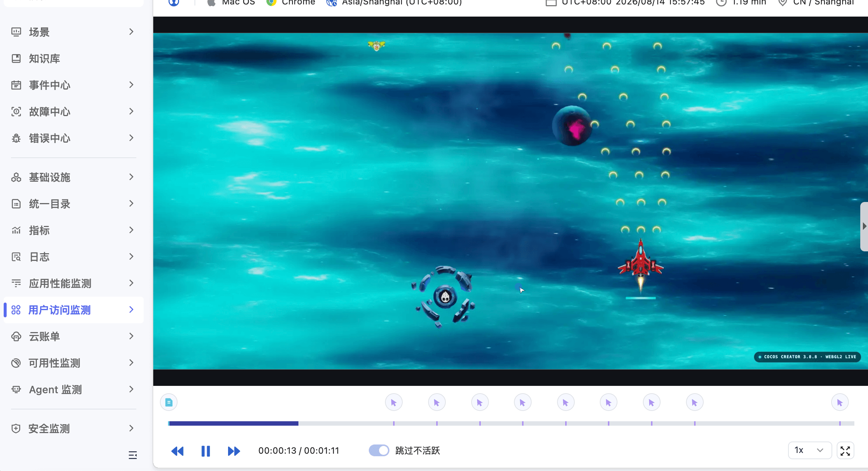Jump to the last click event marker
The image size is (868, 471).
(840, 402)
